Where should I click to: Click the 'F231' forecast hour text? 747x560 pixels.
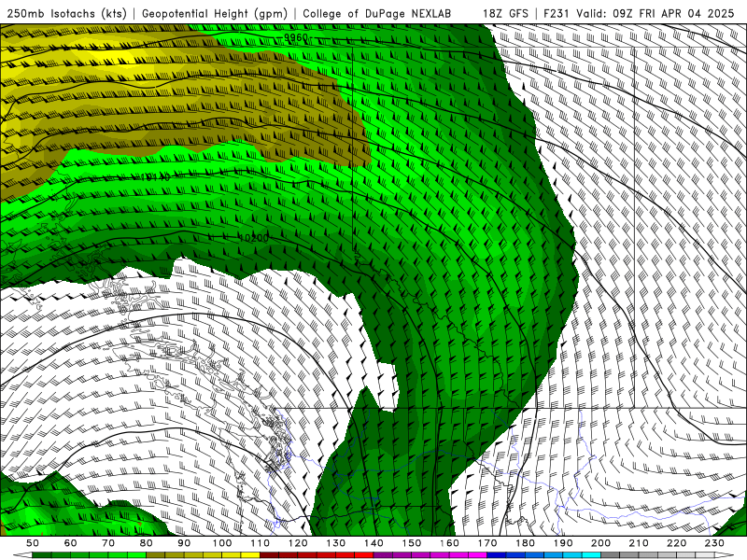pyautogui.click(x=557, y=14)
